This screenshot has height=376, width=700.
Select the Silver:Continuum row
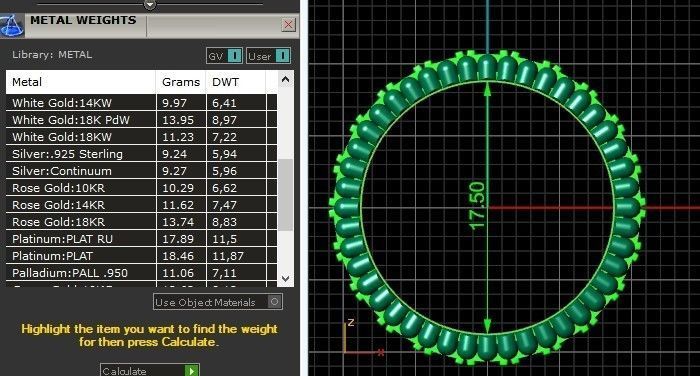click(x=141, y=171)
